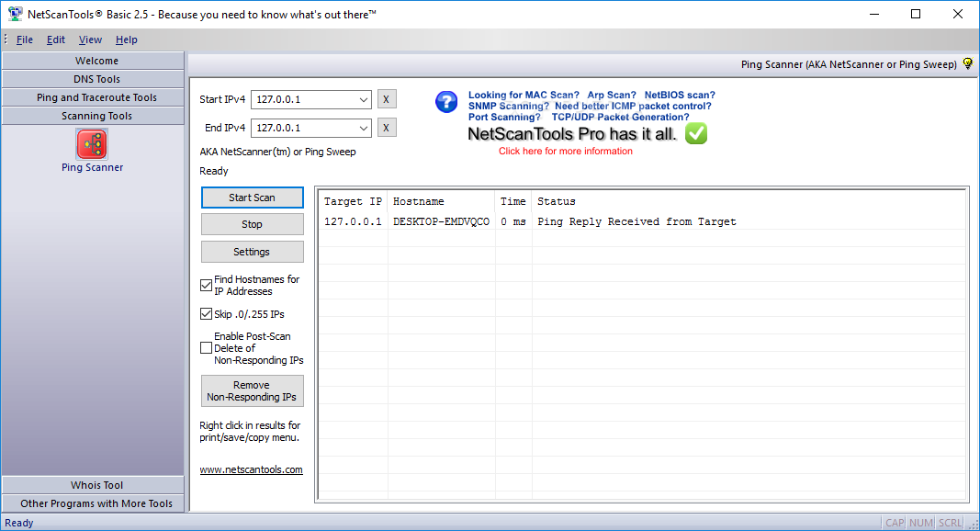980x531 pixels.
Task: Click the 0 ms time cell
Action: (513, 221)
